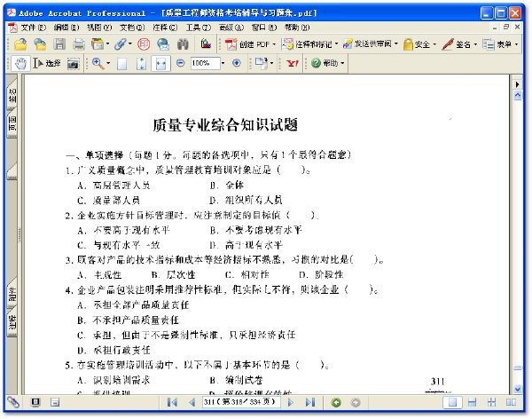Open the 工具 menu
532x419 pixels.
click(198, 28)
